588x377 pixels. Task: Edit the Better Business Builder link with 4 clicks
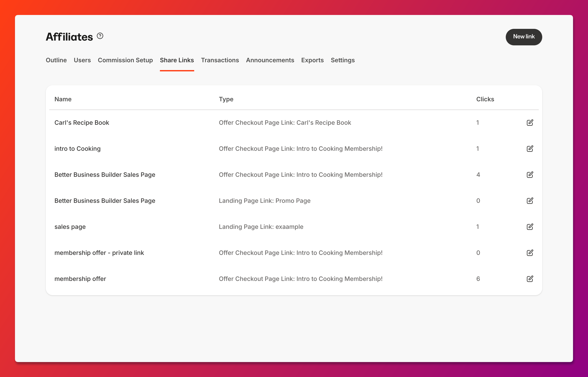click(530, 175)
